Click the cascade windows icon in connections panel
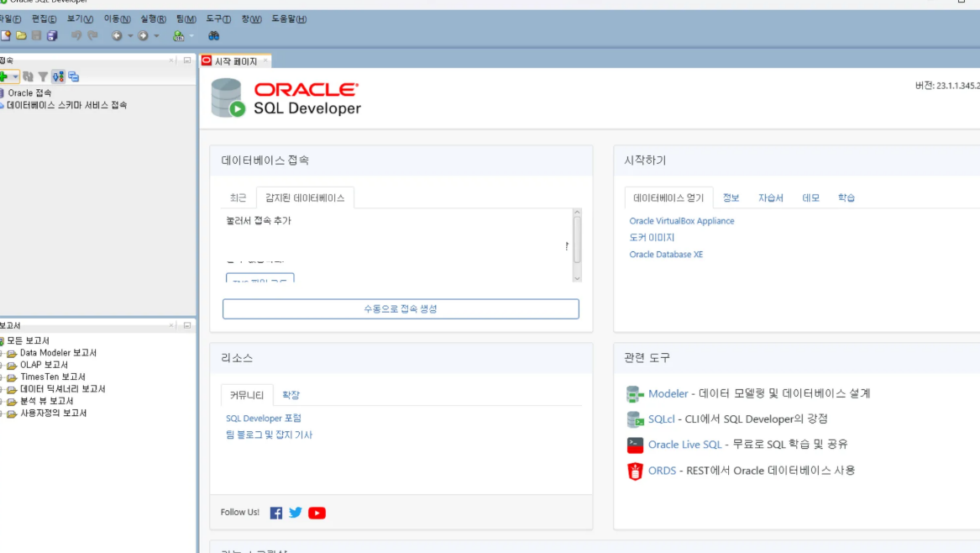 tap(74, 76)
